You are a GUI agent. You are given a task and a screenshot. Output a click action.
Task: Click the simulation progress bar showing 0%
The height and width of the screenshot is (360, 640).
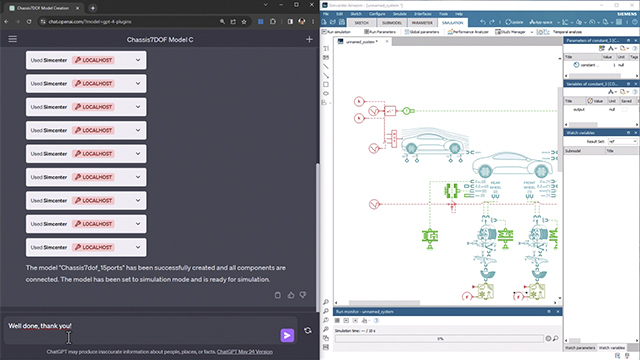[439, 338]
